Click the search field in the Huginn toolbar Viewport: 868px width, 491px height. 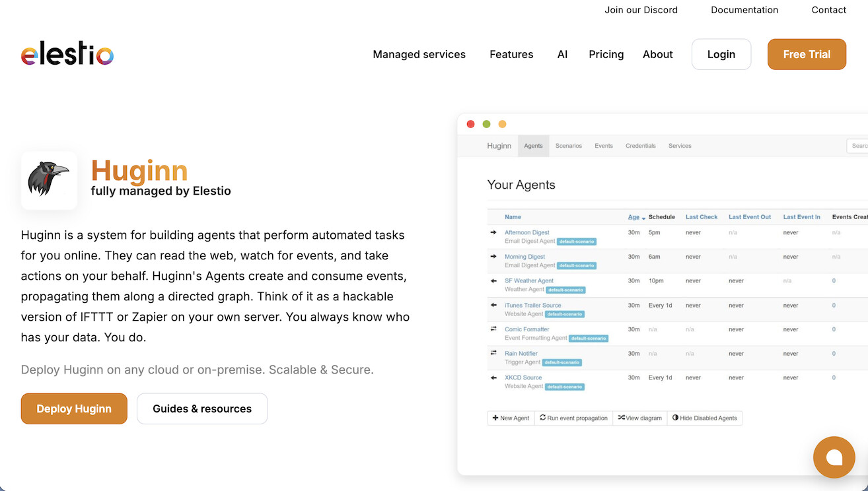(859, 146)
